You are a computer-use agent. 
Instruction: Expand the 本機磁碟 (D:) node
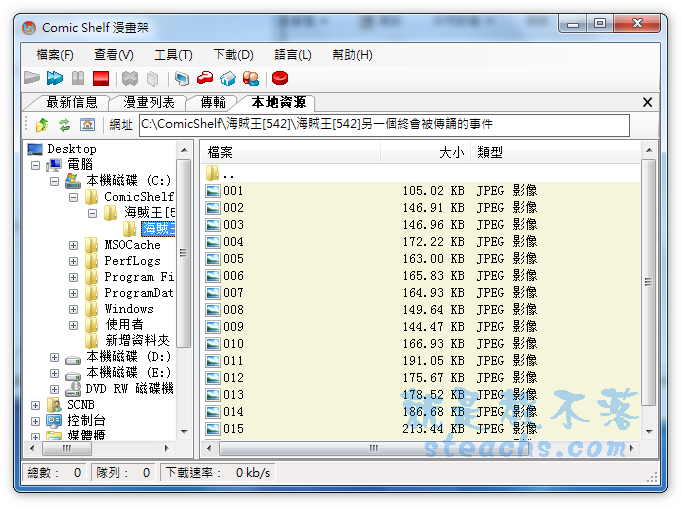54,357
